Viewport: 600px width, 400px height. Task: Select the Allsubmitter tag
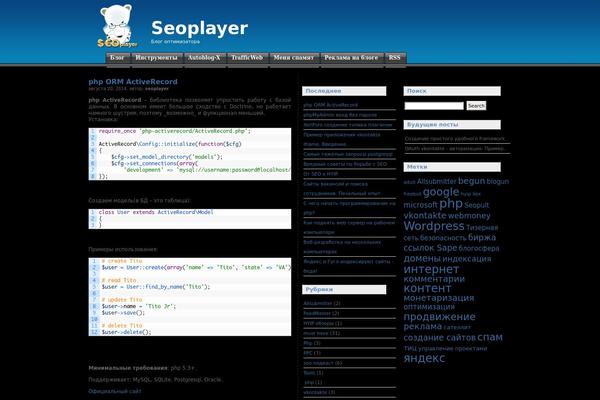437,181
